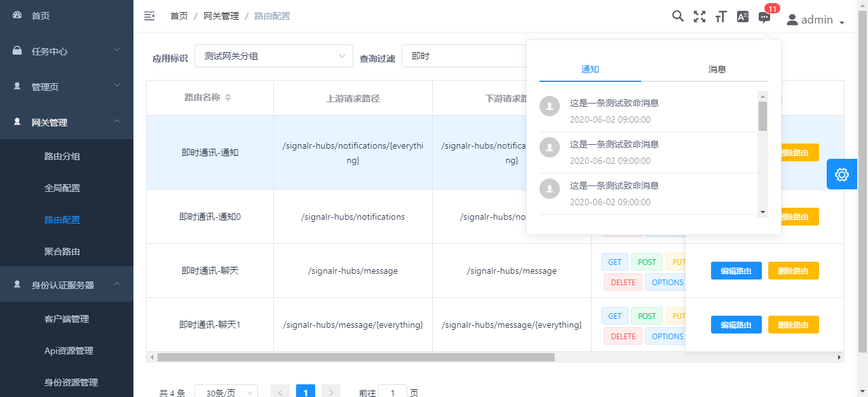This screenshot has width=868, height=397.
Task: Click the notification message bubble icon
Action: pos(764,18)
